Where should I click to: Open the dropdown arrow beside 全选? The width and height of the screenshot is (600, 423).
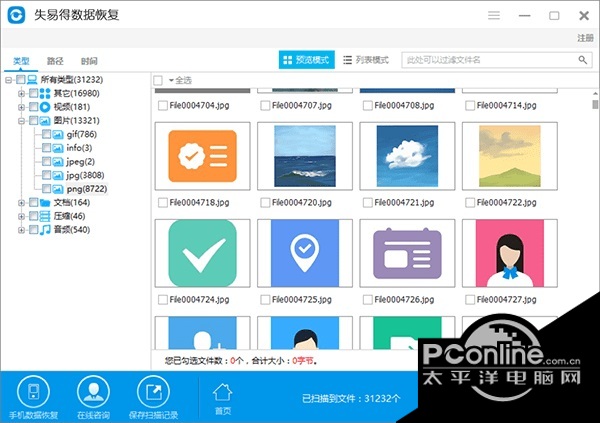click(x=171, y=80)
